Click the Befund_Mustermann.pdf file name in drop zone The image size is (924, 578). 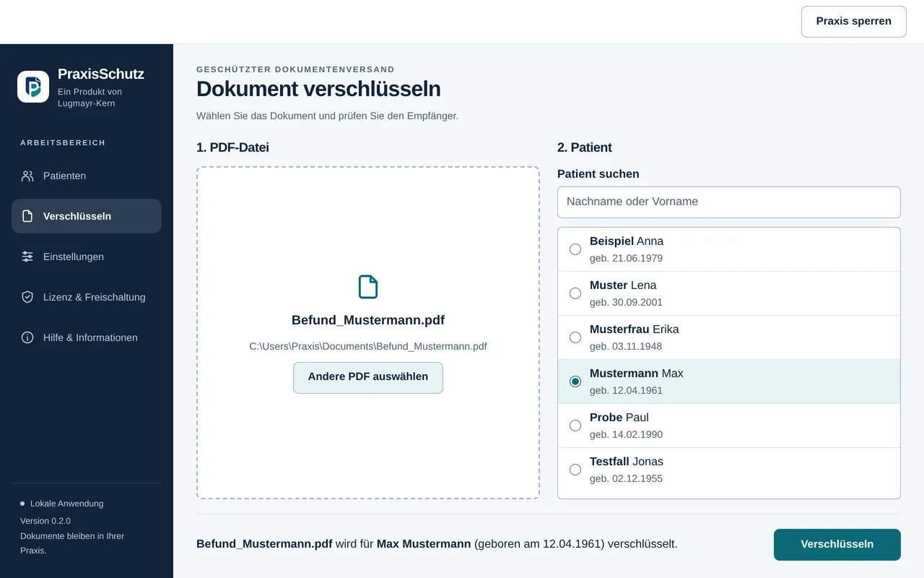coord(368,320)
